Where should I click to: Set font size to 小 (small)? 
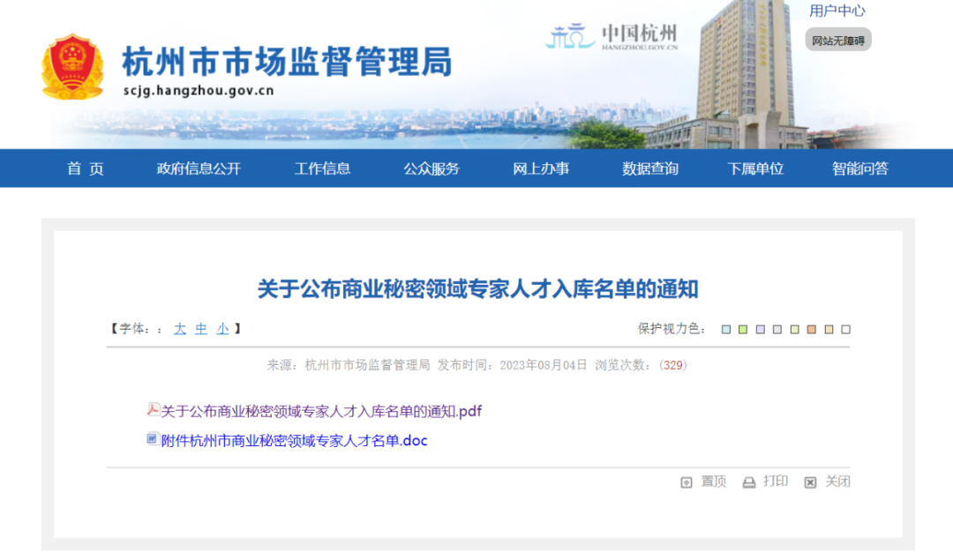click(222, 329)
